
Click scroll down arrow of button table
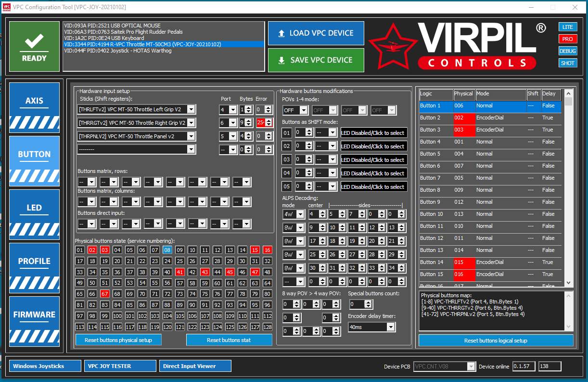(568, 283)
